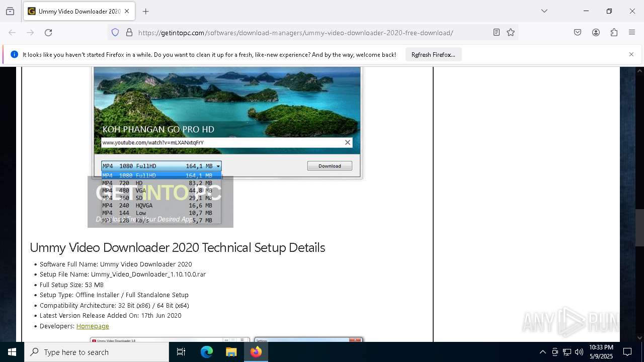Bookmark this page with star icon
The height and width of the screenshot is (362, 644).
(511, 33)
